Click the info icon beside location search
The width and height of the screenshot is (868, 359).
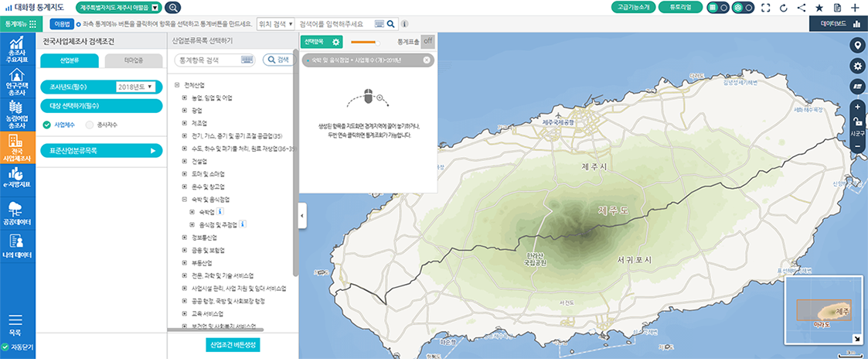point(405,25)
